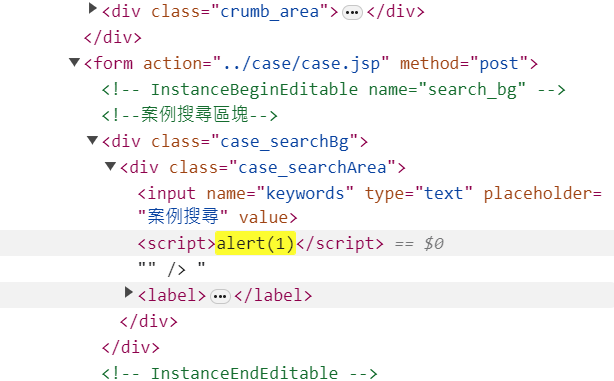Click the InstanceBeginEditable search_bg comment

click(x=333, y=90)
